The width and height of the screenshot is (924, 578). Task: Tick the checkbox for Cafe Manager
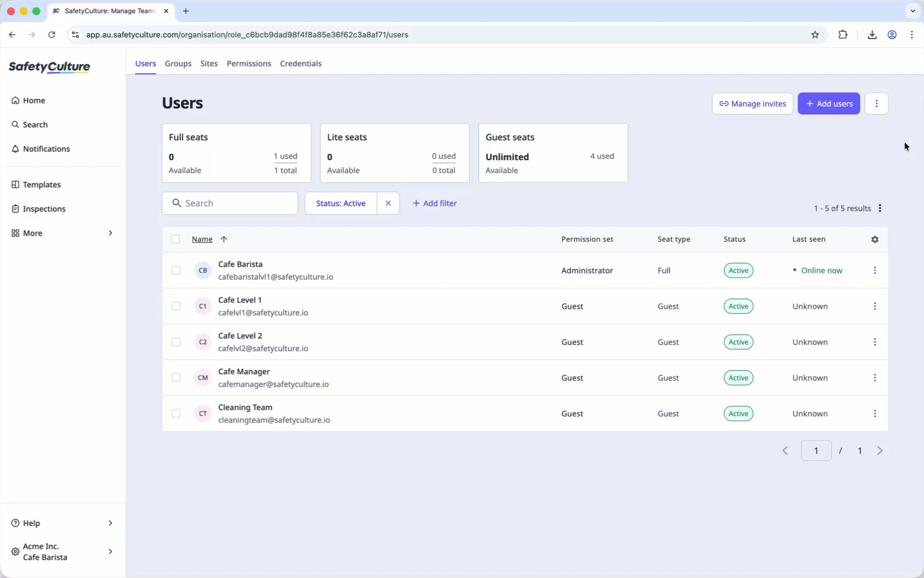tap(176, 378)
